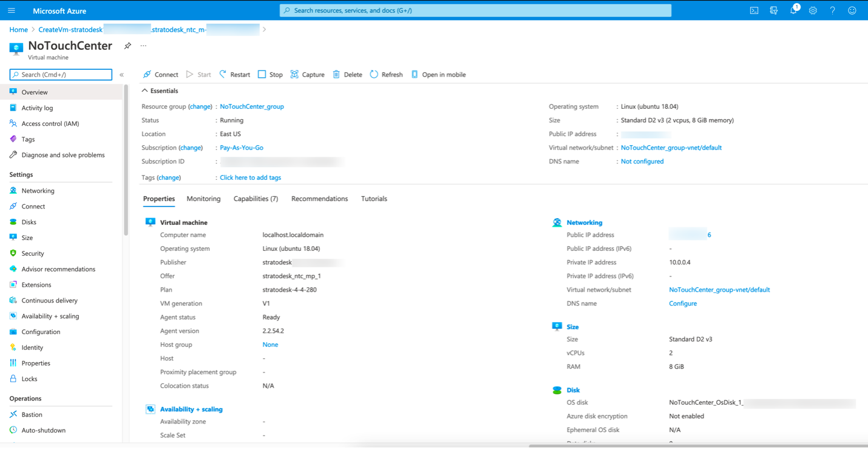Screen dimensions: 868x449
Task: Collapse the left sidebar menu
Action: click(x=121, y=75)
